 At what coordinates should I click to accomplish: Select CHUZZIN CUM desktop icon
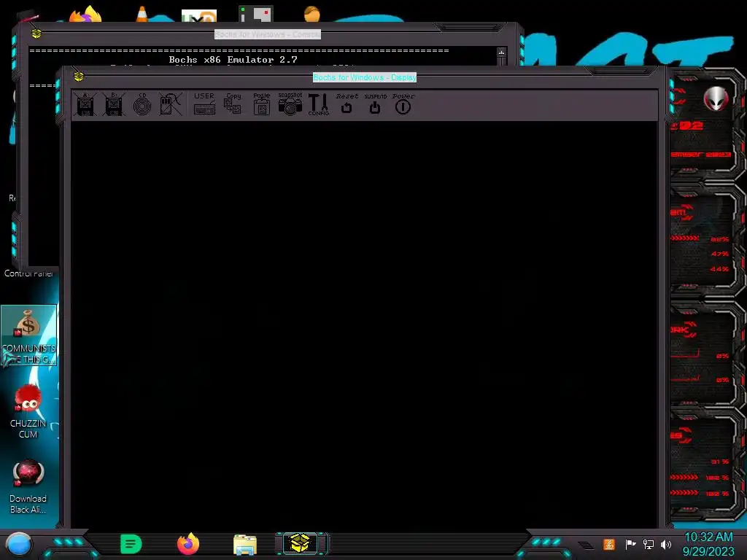pyautogui.click(x=28, y=411)
